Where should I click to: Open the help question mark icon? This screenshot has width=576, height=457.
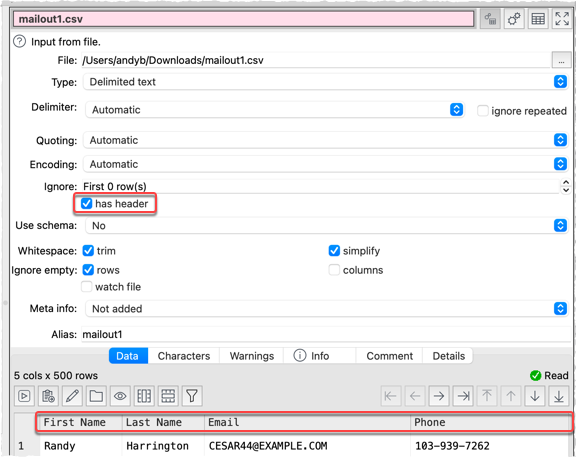click(x=19, y=42)
